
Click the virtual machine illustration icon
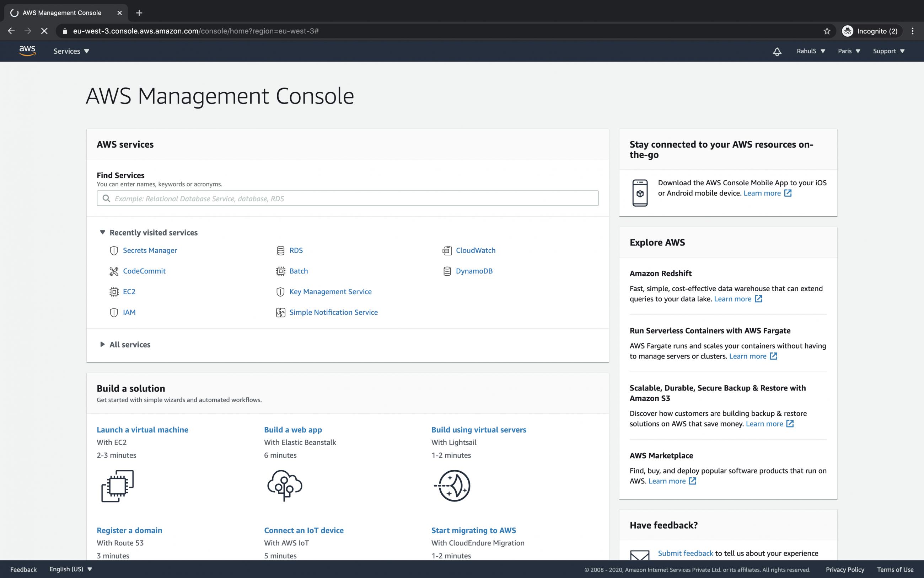click(117, 486)
